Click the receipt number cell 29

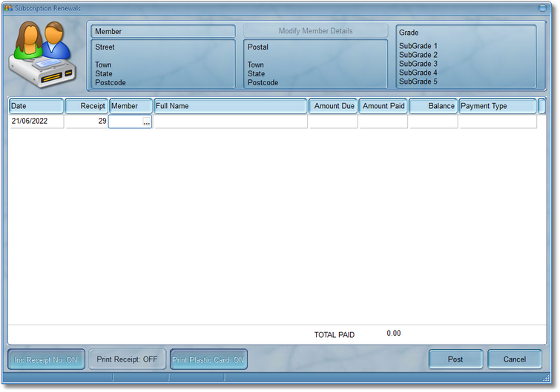click(x=86, y=122)
